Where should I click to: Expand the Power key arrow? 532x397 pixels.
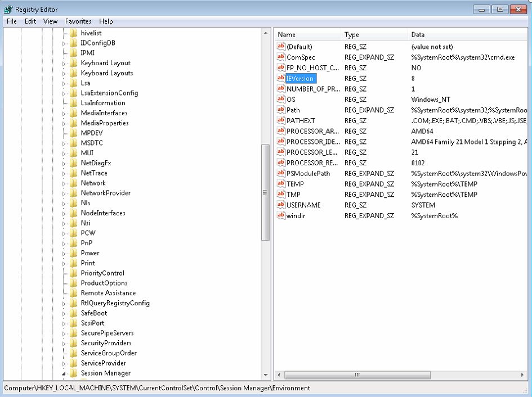(x=64, y=253)
